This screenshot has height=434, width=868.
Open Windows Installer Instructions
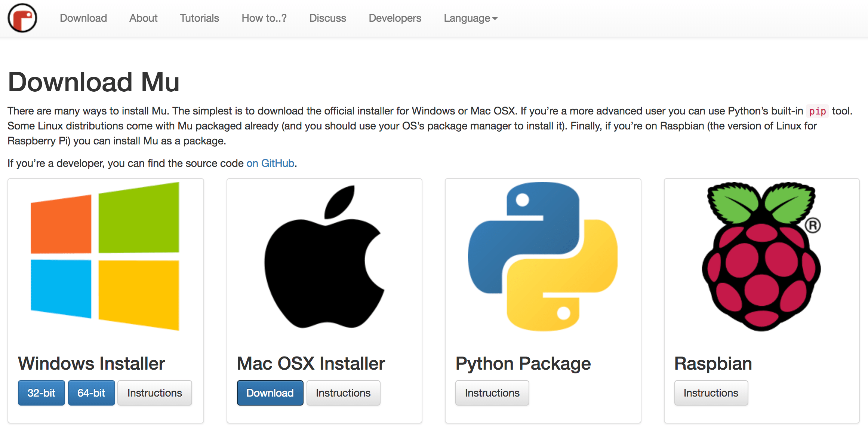point(154,393)
